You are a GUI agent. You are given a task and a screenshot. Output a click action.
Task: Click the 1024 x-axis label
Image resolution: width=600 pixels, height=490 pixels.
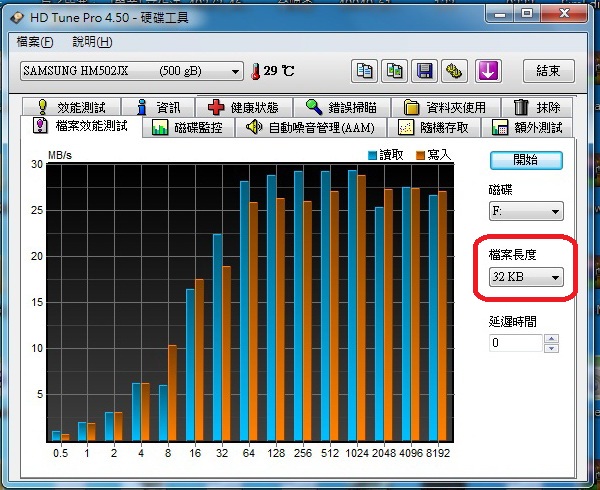pyautogui.click(x=357, y=453)
